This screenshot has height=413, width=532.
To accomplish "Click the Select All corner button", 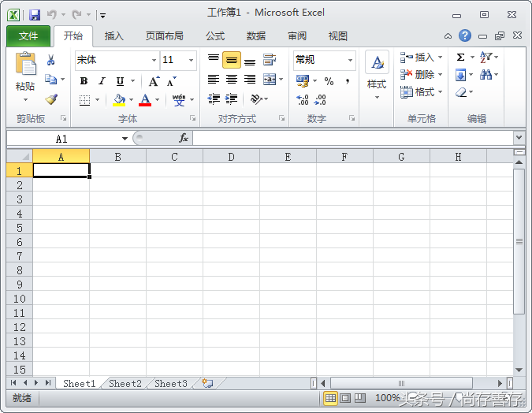I will click(20, 156).
